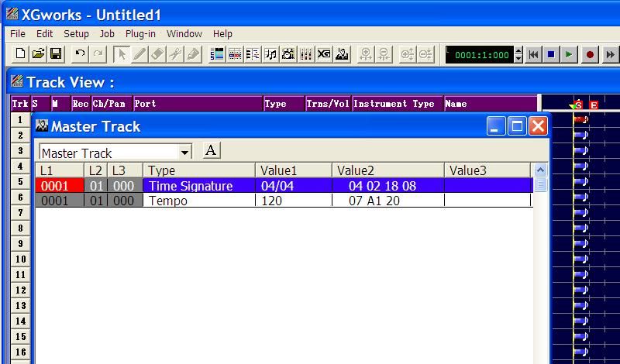Select the Tempo event row
This screenshot has width=620, height=364.
284,201
